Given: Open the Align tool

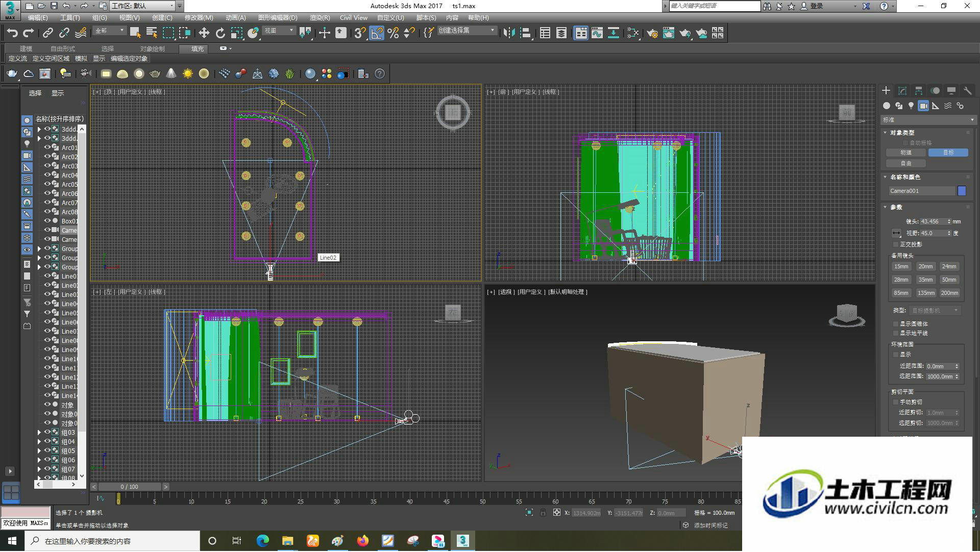Looking at the screenshot, I should pos(525,33).
